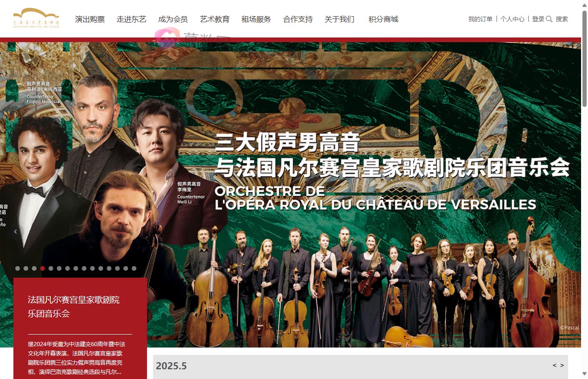Click the 2025.5 calendar header bar
This screenshot has width=588, height=379.
click(361, 367)
